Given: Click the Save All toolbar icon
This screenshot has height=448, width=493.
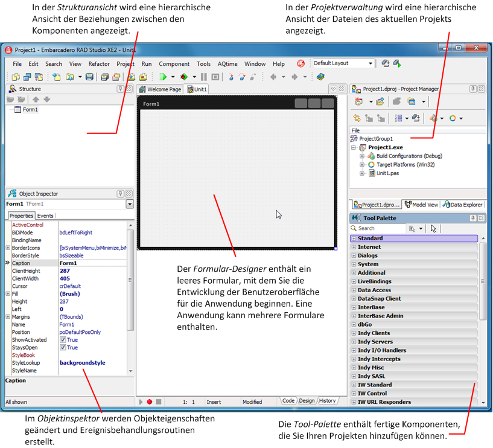Looking at the screenshot, I should click(104, 77).
